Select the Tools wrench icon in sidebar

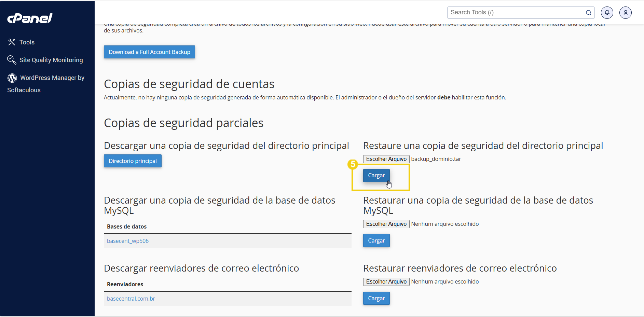pos(12,42)
